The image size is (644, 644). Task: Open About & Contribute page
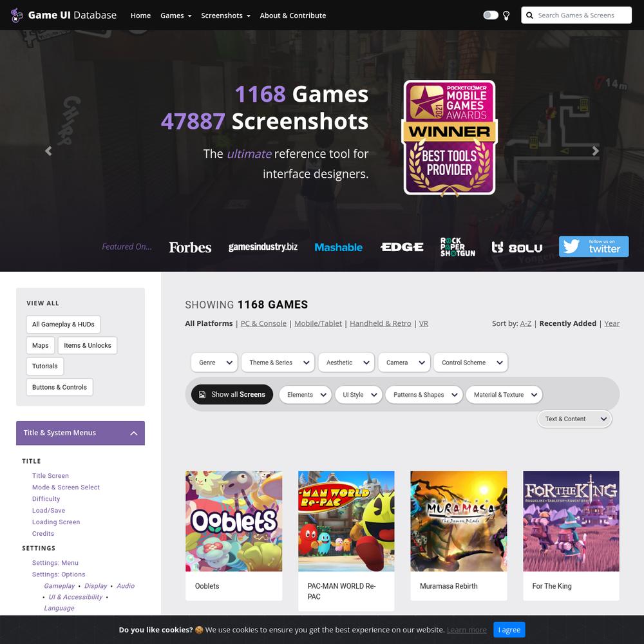click(293, 15)
